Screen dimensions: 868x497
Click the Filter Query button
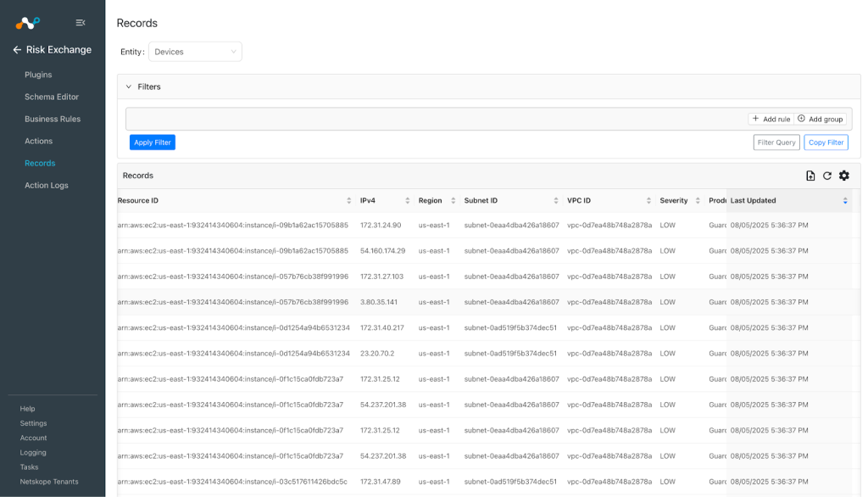coord(776,142)
